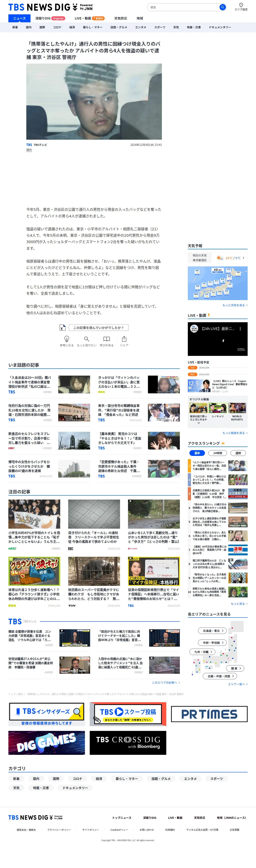Click もっと見る below the access ranking
Image resolution: width=256 pixels, height=868 pixels.
pos(239,604)
